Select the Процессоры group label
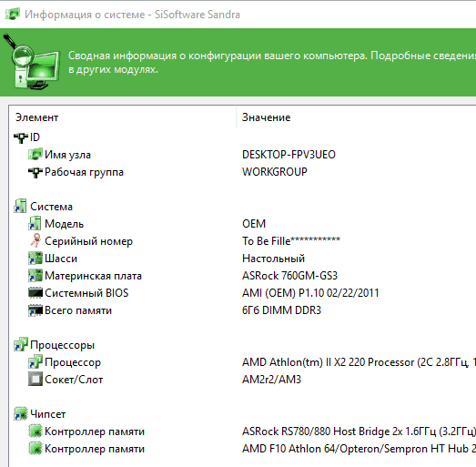 coord(62,345)
